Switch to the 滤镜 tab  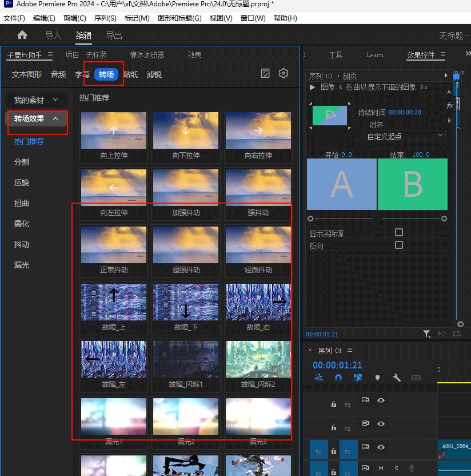tap(154, 74)
